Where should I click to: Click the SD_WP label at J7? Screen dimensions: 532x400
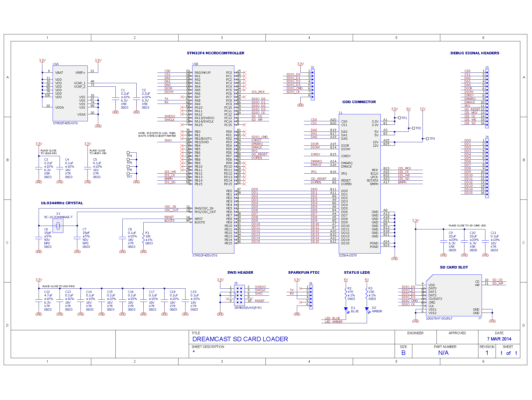coord(498,283)
